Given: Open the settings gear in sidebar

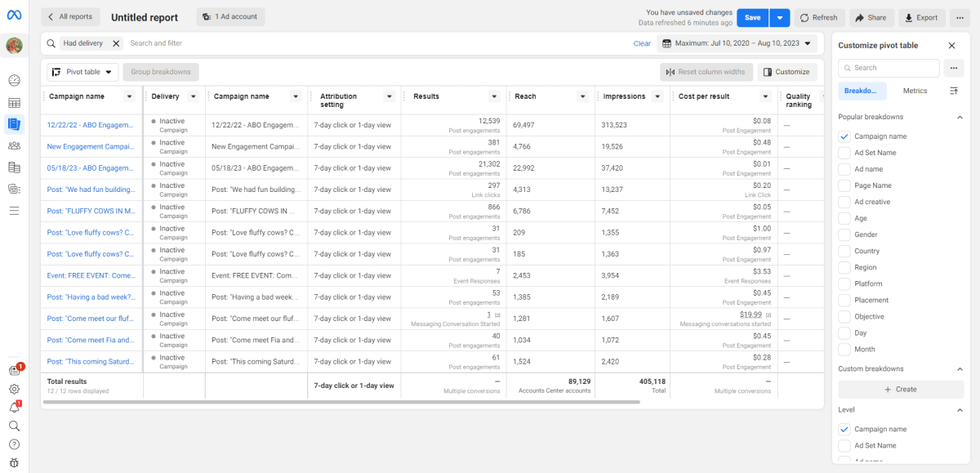Looking at the screenshot, I should tap(14, 388).
